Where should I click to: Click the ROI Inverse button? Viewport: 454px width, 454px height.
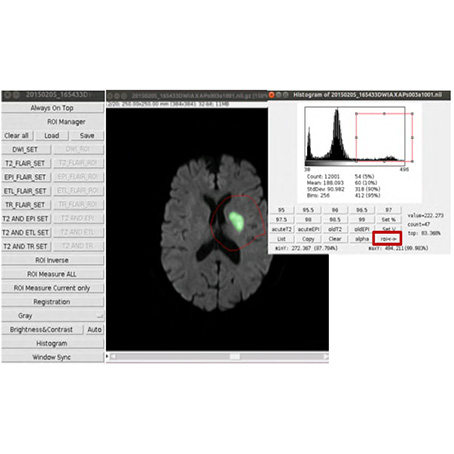(53, 260)
